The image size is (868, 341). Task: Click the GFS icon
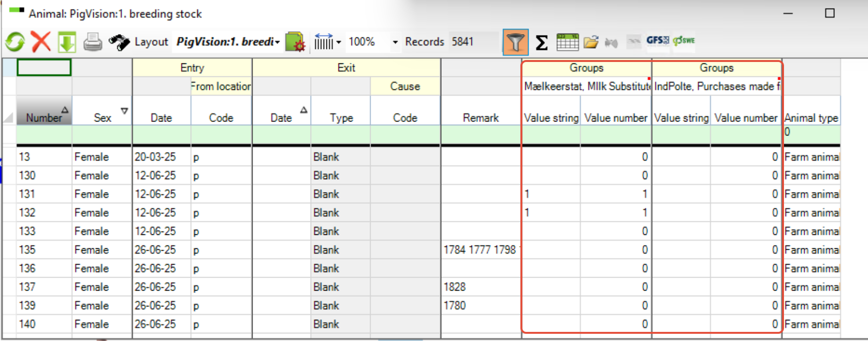coord(657,40)
